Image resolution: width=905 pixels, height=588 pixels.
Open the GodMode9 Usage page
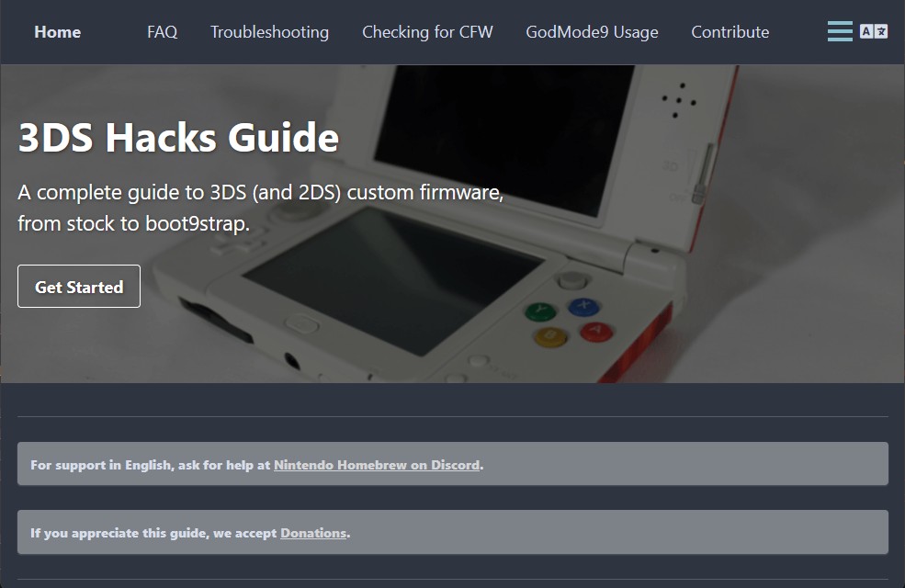tap(592, 31)
